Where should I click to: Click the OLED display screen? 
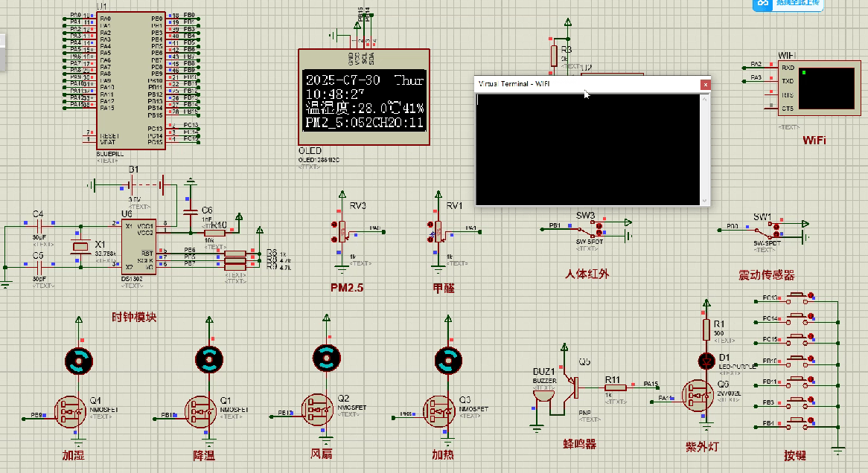point(365,101)
